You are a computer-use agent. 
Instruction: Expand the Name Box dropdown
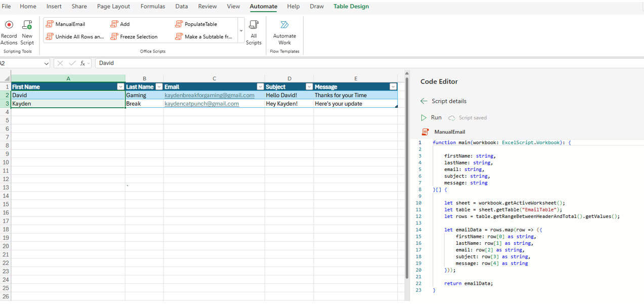47,63
